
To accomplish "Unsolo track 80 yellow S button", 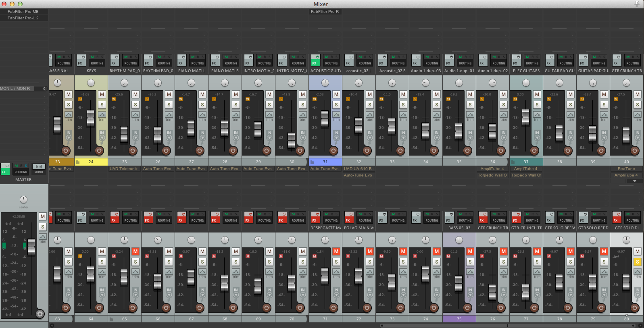I will (x=638, y=262).
